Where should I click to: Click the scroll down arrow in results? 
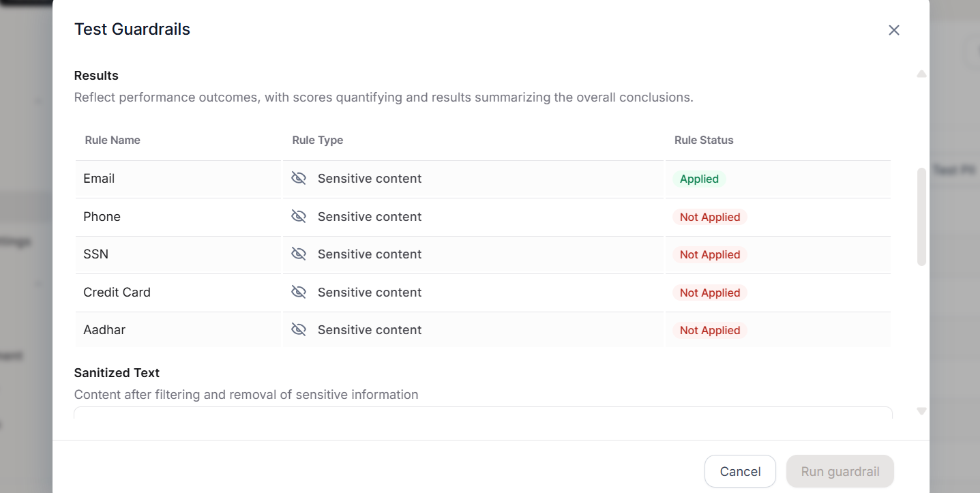pyautogui.click(x=921, y=411)
